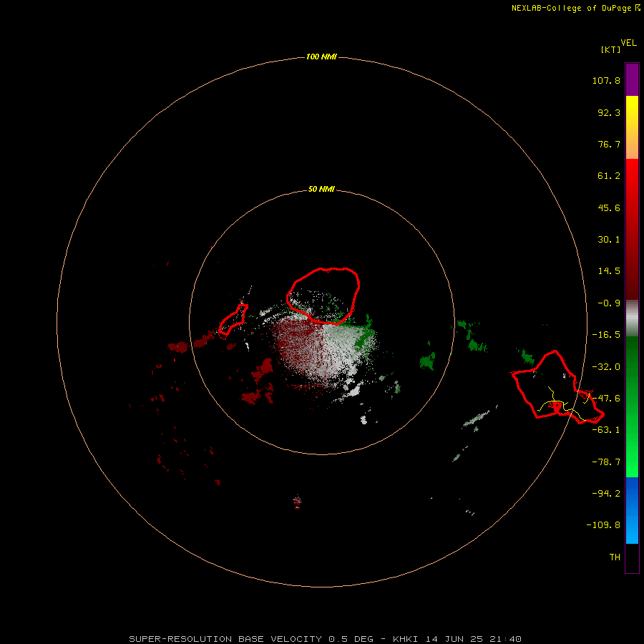The height and width of the screenshot is (644, 644).
Task: Click the -0.9 legend value
Action: tap(609, 303)
